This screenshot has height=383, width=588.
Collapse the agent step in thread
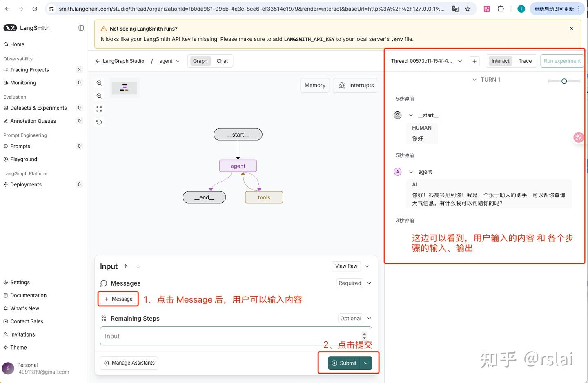coord(411,172)
